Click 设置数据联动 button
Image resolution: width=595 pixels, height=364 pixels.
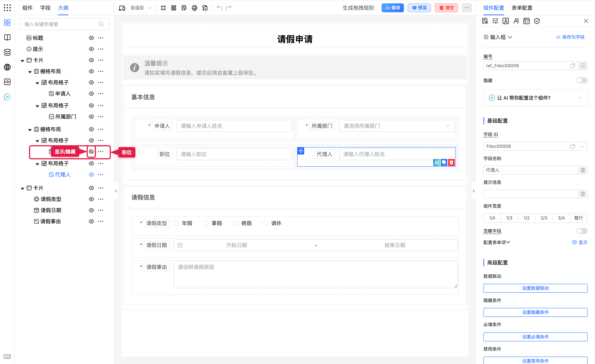point(535,288)
